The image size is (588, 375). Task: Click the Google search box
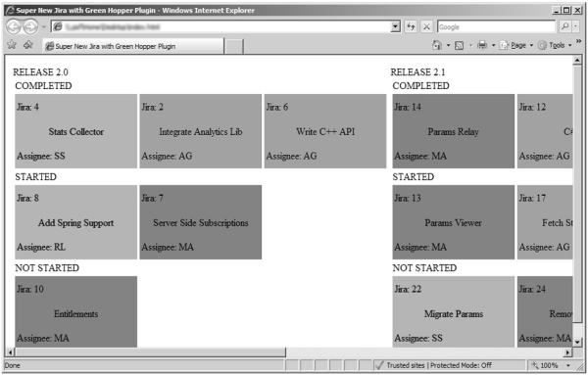[496, 27]
